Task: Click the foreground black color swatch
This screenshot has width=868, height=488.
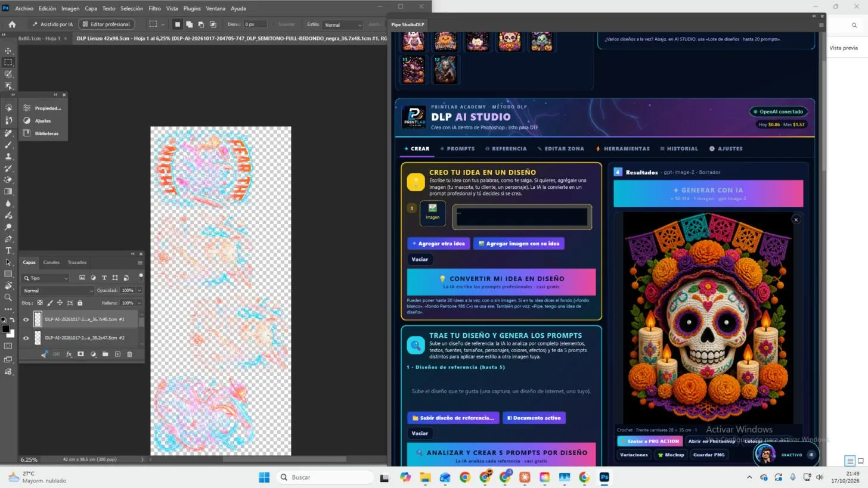Action: pyautogui.click(x=6, y=330)
